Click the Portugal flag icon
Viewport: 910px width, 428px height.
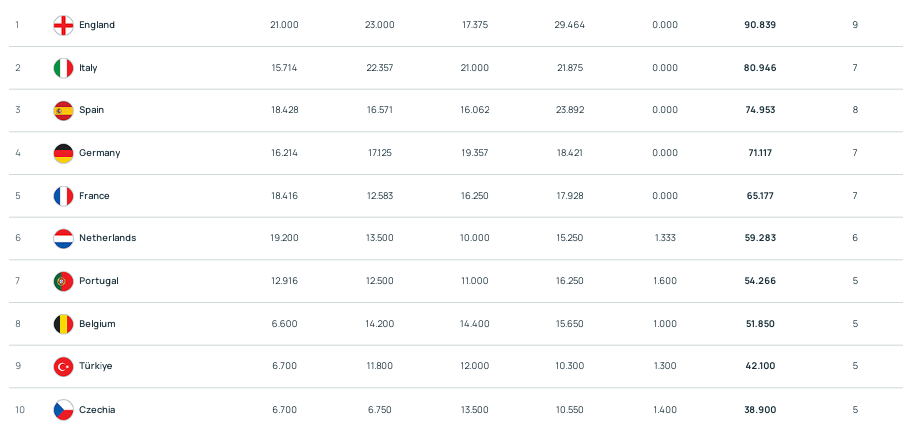(63, 281)
